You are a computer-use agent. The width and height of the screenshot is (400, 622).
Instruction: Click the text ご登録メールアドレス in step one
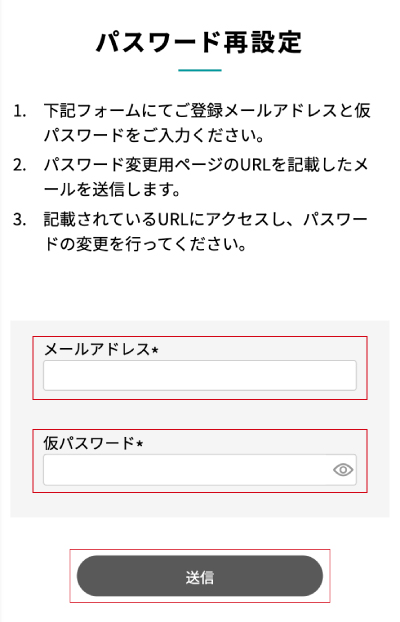pyautogui.click(x=256, y=111)
